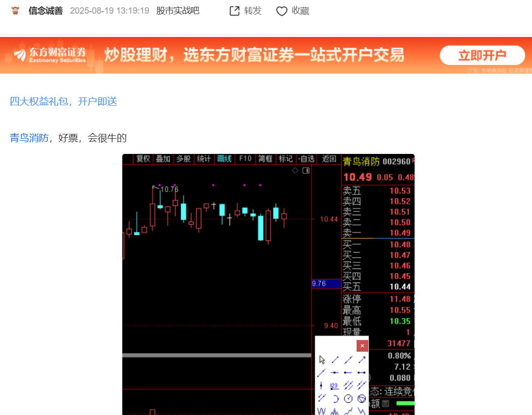532x415 pixels.
Task: Click the diamond icon above chart
Action: 295,170
